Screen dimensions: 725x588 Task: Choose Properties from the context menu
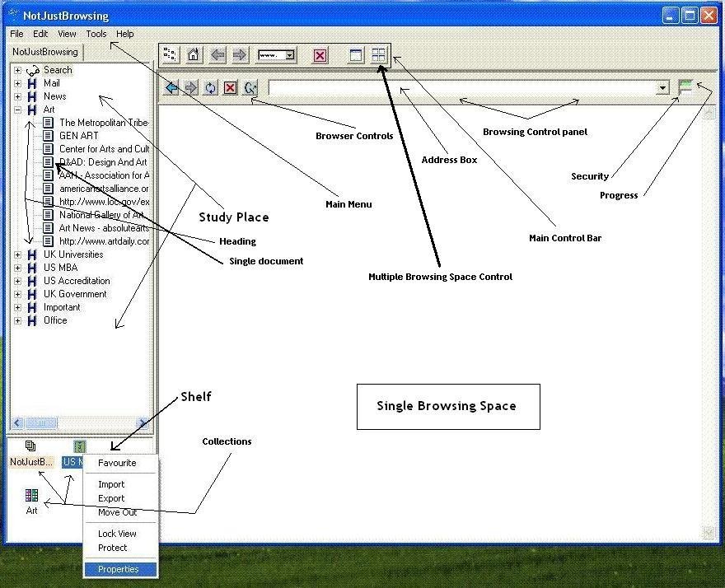(x=119, y=569)
